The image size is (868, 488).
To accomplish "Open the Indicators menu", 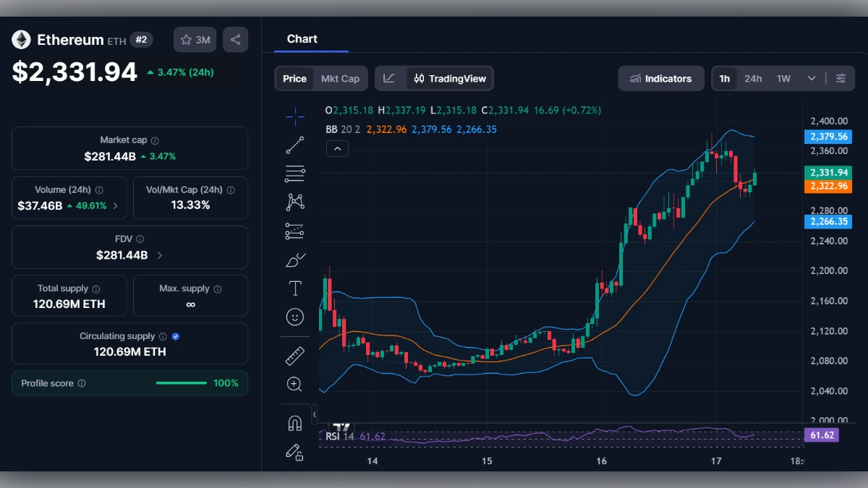I will click(x=660, y=78).
